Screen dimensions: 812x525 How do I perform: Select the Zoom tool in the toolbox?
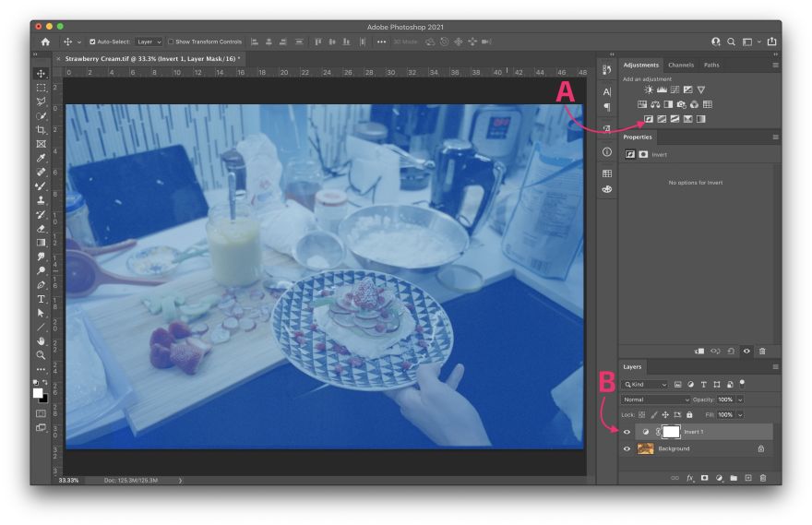[41, 354]
